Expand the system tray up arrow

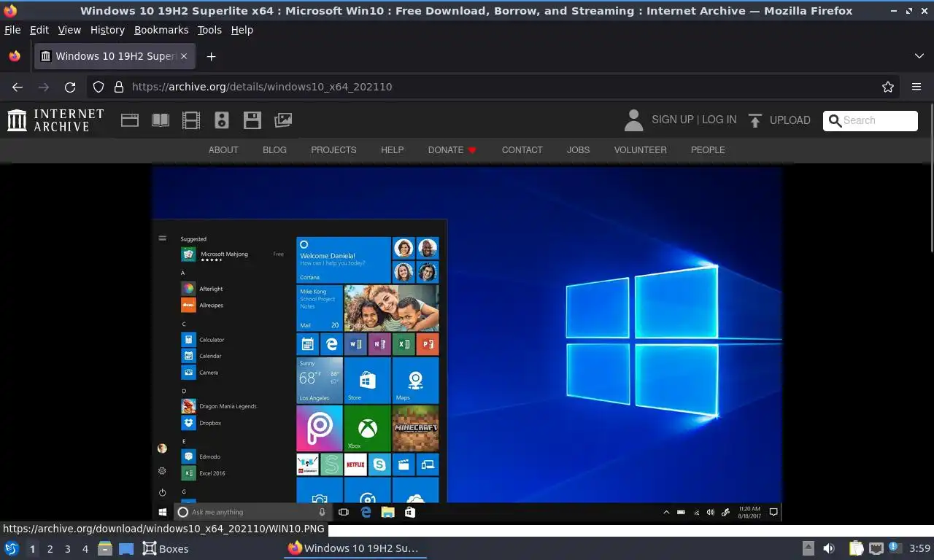808,548
